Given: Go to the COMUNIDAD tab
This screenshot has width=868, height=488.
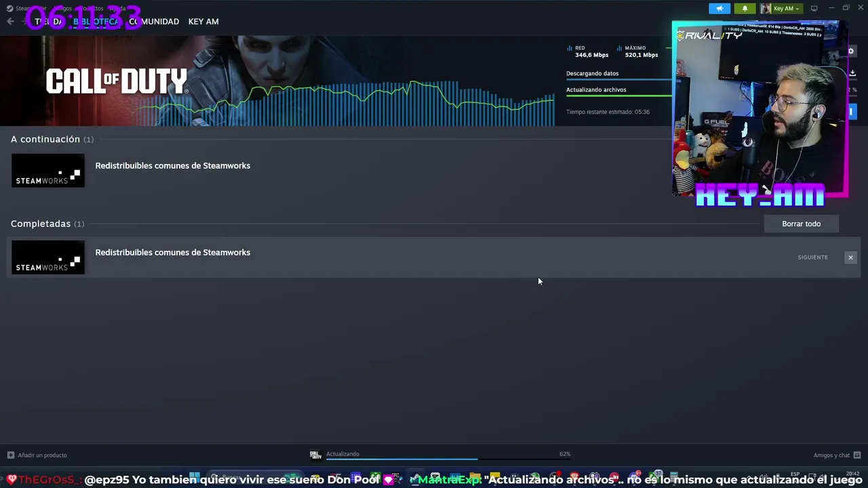Looking at the screenshot, I should tap(155, 22).
